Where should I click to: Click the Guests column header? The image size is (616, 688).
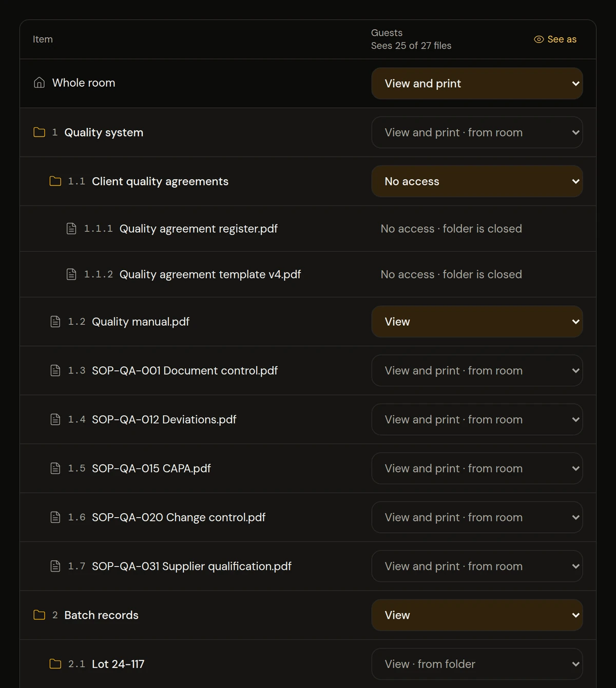click(387, 33)
